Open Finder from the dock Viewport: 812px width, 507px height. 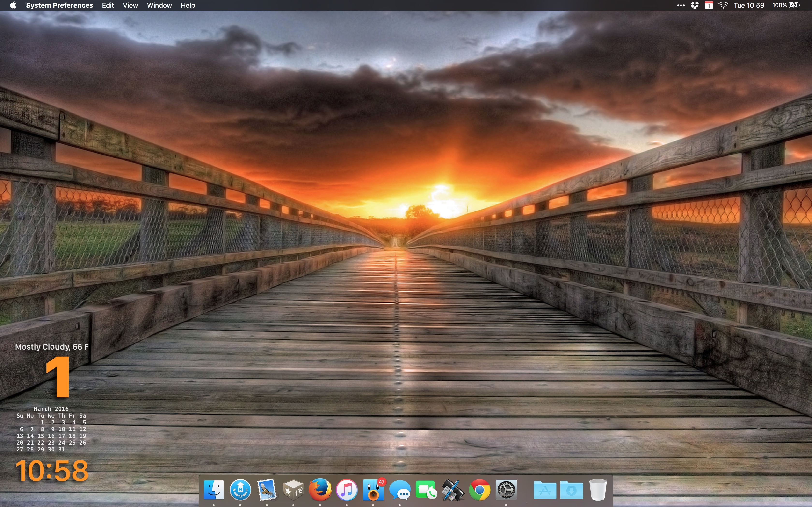tap(214, 490)
